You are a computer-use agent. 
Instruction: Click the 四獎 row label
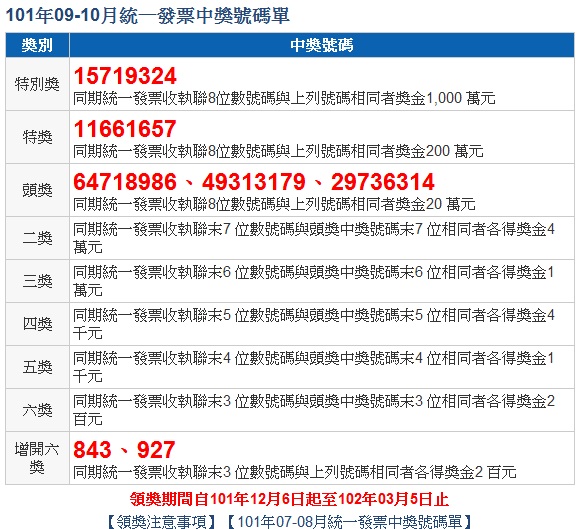pos(37,324)
